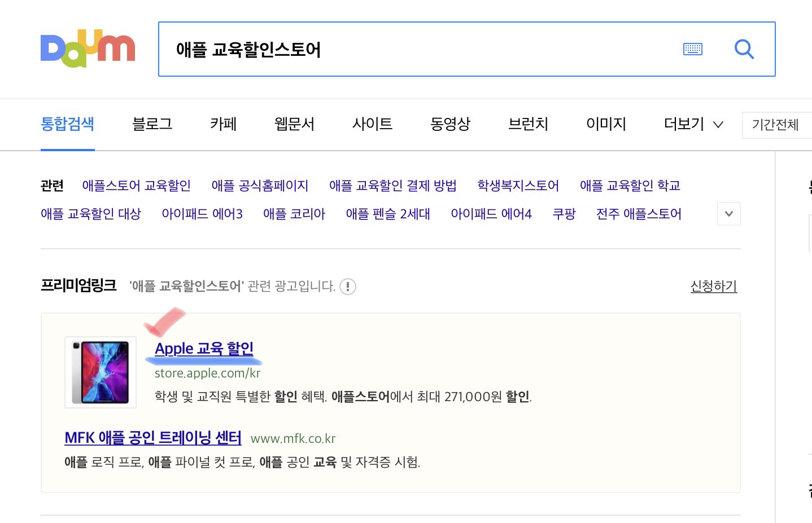Click related search 애플 교육할인 대상
The image size is (812, 523).
[91, 214]
